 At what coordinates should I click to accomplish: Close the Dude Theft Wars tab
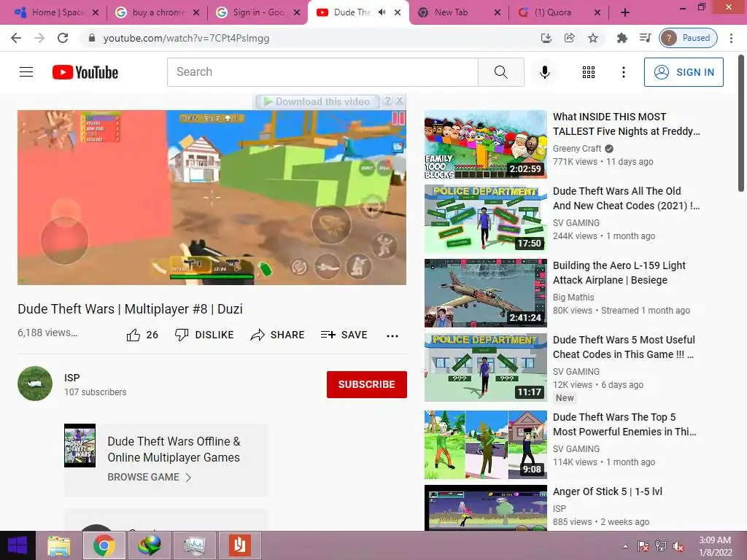point(398,12)
